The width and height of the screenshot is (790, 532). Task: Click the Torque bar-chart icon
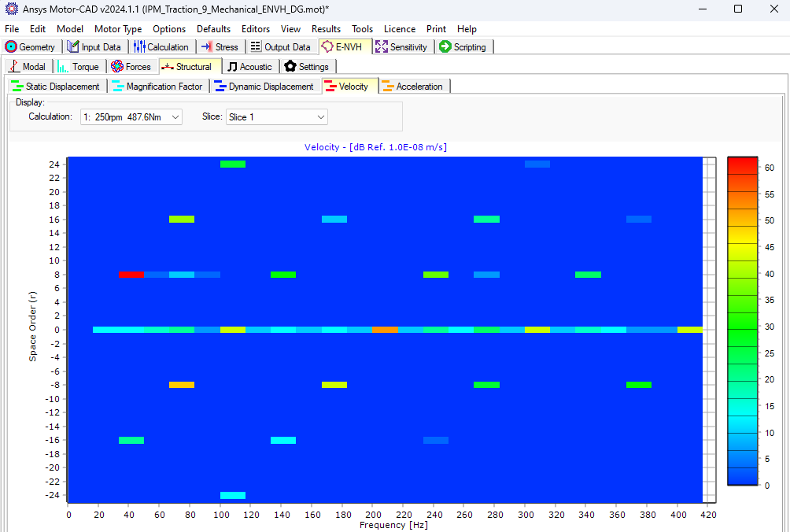pyautogui.click(x=61, y=66)
